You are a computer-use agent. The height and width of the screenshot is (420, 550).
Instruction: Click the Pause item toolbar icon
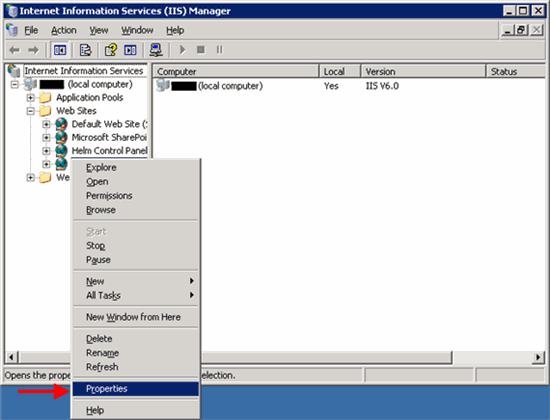219,50
